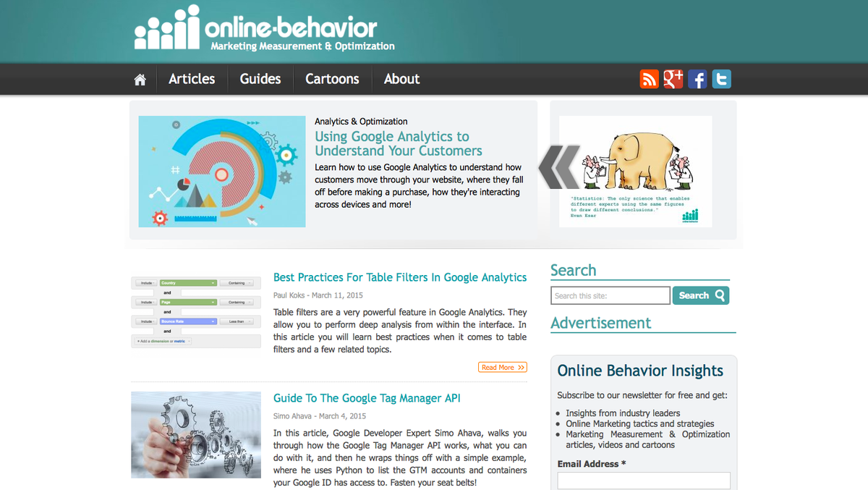Open the About menu
The height and width of the screenshot is (490, 868).
pyautogui.click(x=401, y=79)
